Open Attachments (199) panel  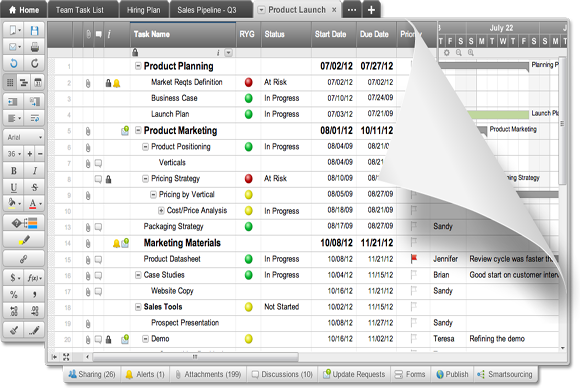[x=208, y=374]
